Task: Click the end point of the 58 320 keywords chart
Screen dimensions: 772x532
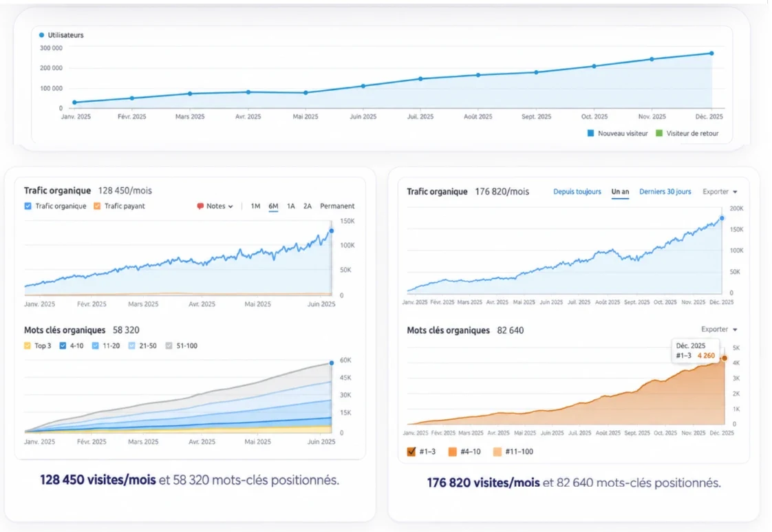Action: (332, 363)
